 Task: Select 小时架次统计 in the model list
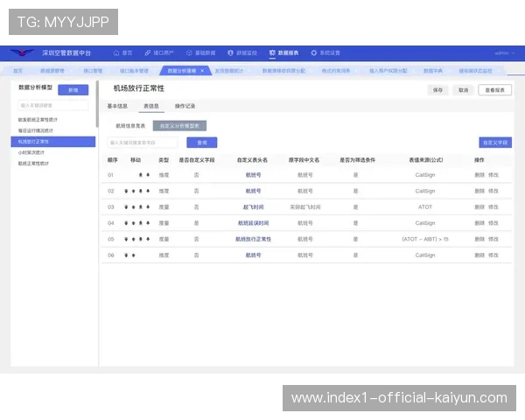pyautogui.click(x=30, y=151)
